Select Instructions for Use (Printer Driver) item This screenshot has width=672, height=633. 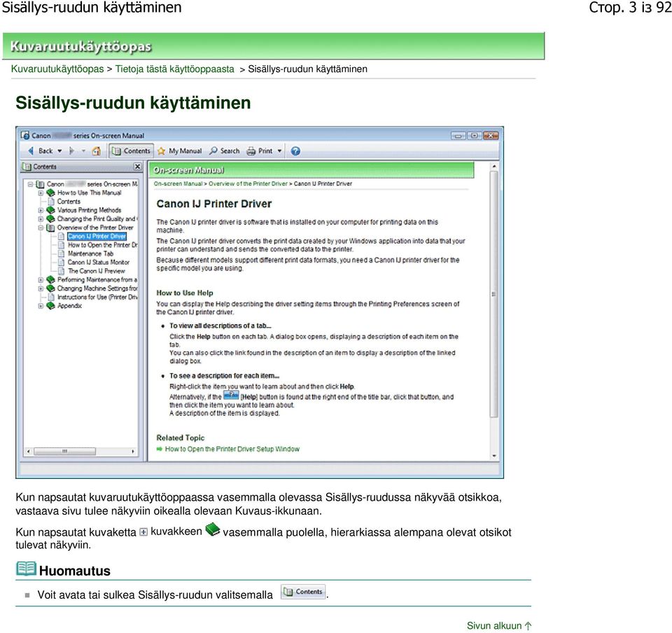97,297
